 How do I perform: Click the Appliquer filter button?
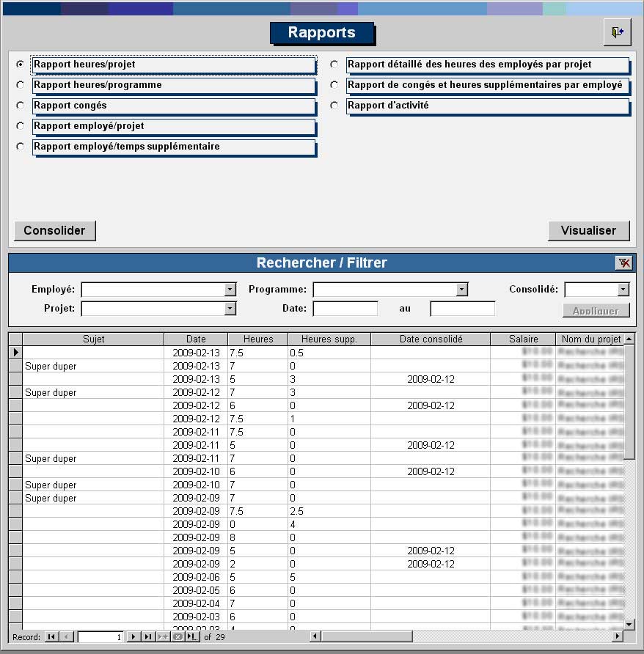point(596,310)
